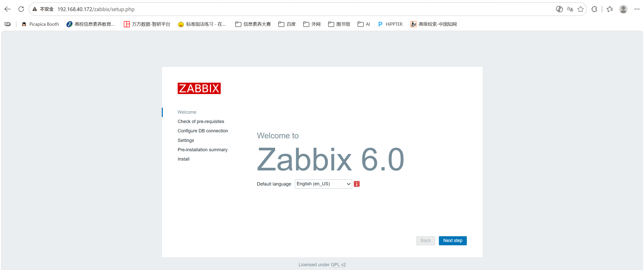Select the Configure DB connection step
The height and width of the screenshot is (270, 644).
tap(203, 131)
